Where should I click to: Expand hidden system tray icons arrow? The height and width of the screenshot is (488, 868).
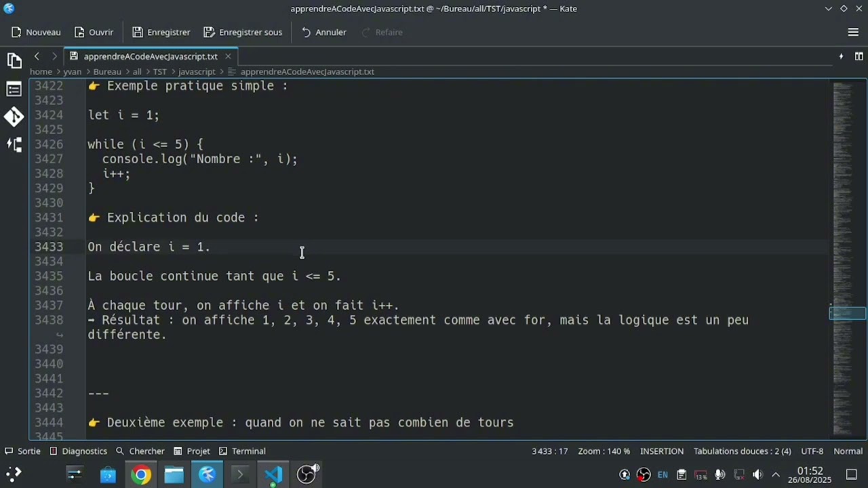[x=776, y=474]
